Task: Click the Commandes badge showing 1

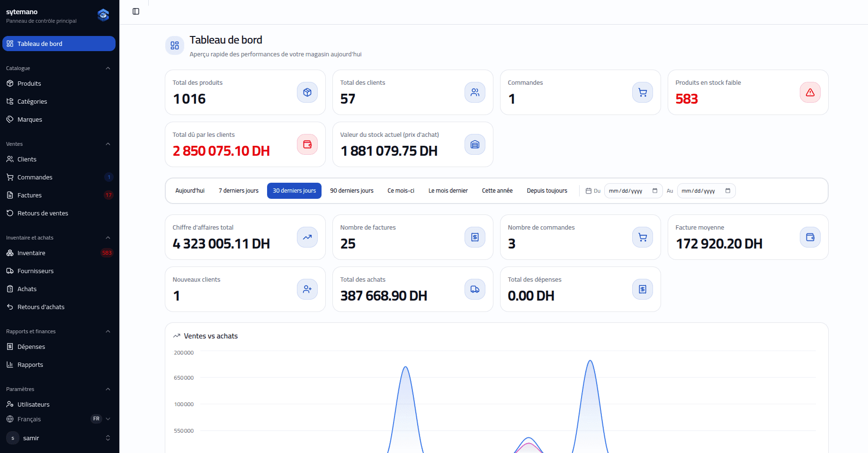Action: 109,177
